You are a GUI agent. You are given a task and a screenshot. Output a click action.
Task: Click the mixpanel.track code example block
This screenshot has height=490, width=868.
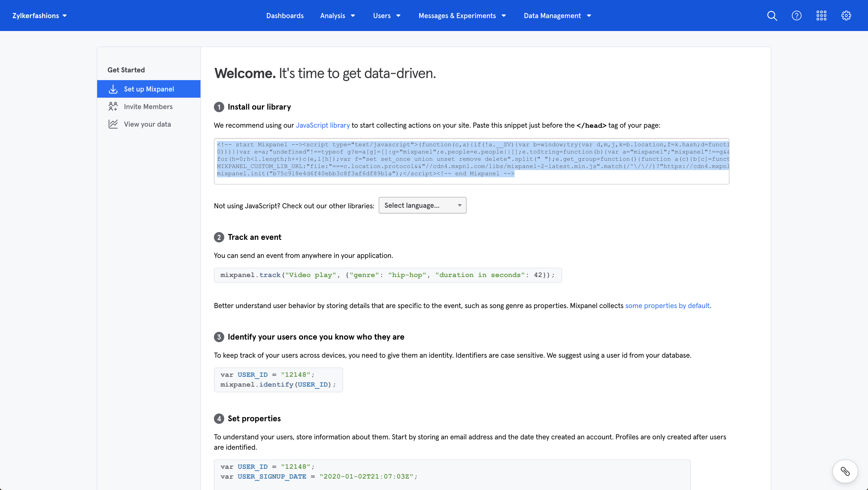(x=388, y=275)
